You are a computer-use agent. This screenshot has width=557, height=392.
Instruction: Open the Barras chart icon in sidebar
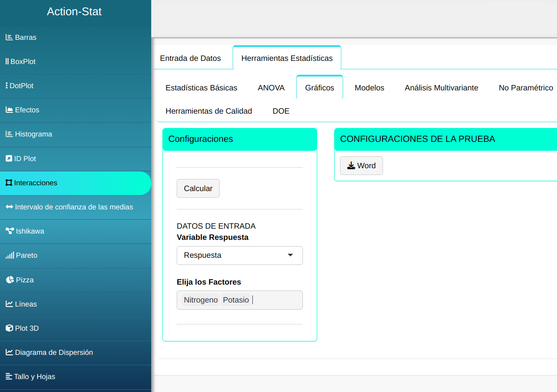click(9, 38)
